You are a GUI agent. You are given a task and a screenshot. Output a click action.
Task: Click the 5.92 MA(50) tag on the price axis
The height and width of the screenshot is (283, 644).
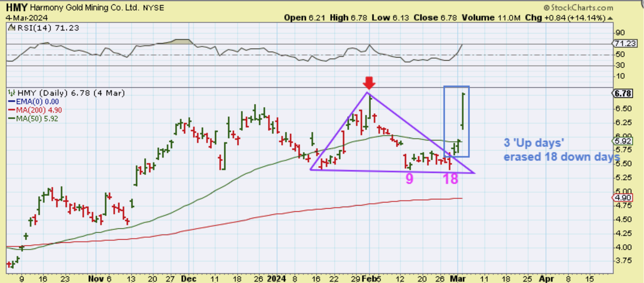click(x=623, y=141)
